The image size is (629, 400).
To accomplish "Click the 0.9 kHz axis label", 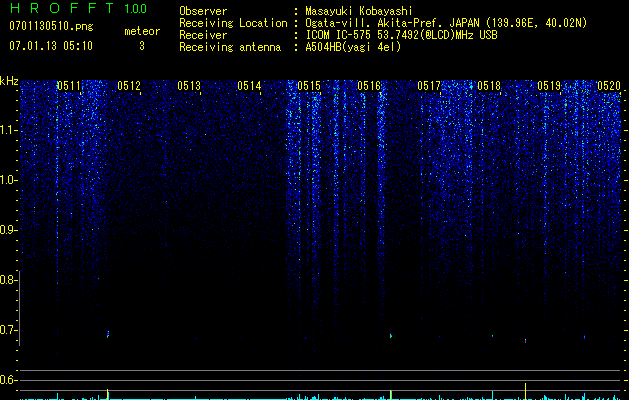I will (x=7, y=230).
